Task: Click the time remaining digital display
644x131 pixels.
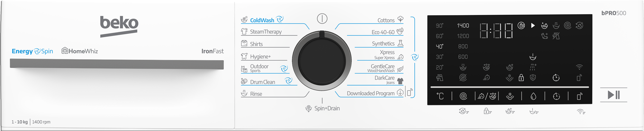Action: coord(496,31)
